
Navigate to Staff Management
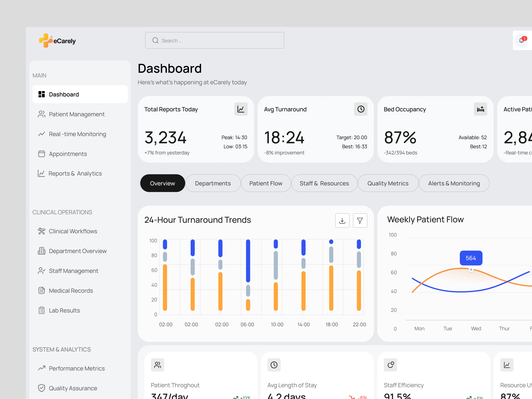pos(73,271)
